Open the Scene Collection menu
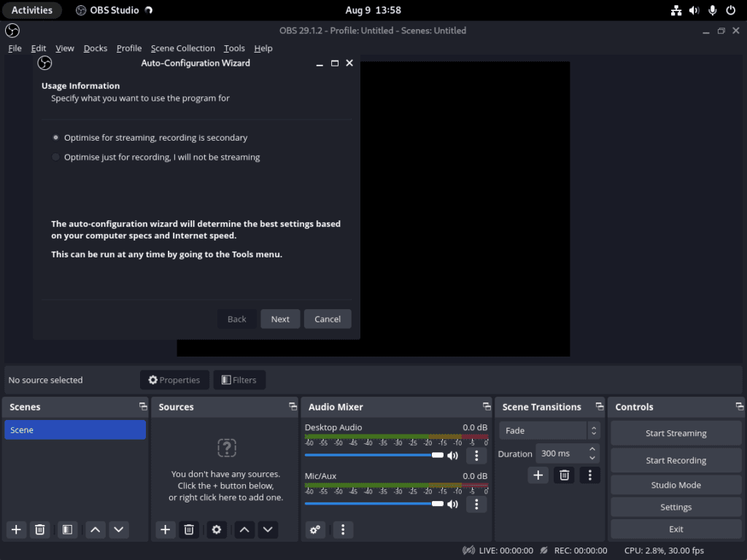Viewport: 747px width, 560px height. (182, 48)
